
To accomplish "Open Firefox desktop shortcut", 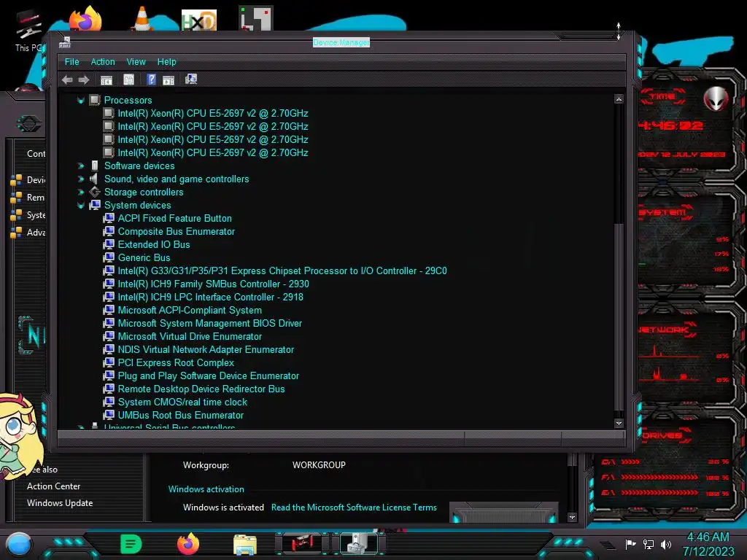I will pyautogui.click(x=85, y=19).
